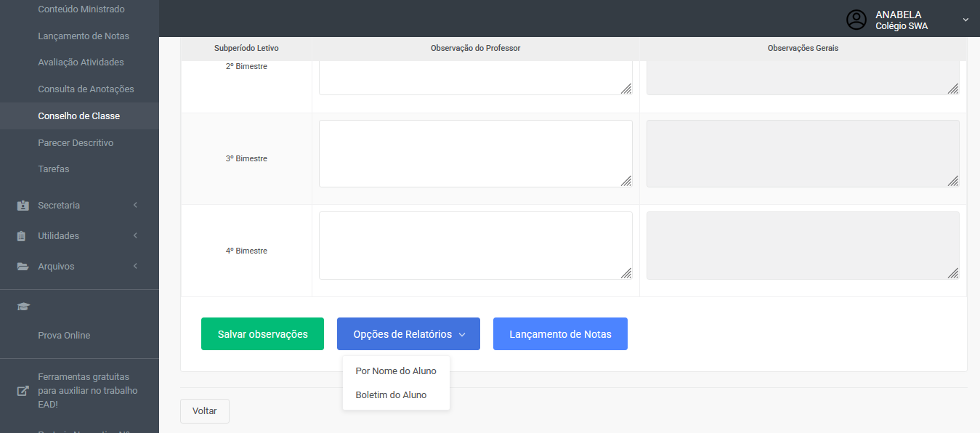Click the blue Lançamento de Notas button
This screenshot has height=433, width=980.
coord(560,334)
